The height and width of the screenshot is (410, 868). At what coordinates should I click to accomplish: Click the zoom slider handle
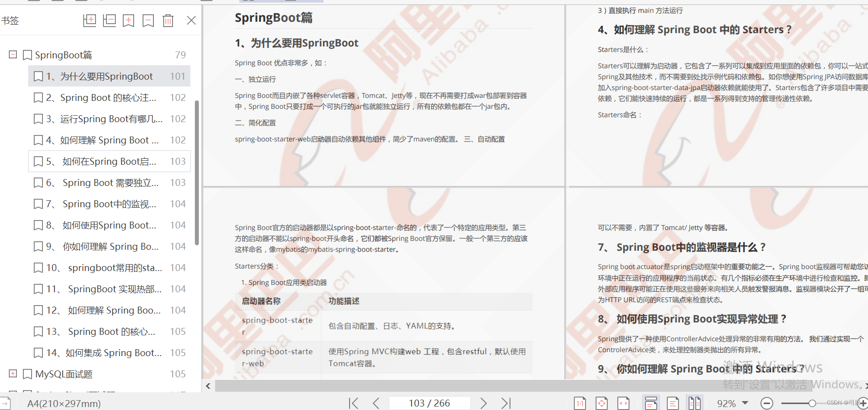(812, 404)
